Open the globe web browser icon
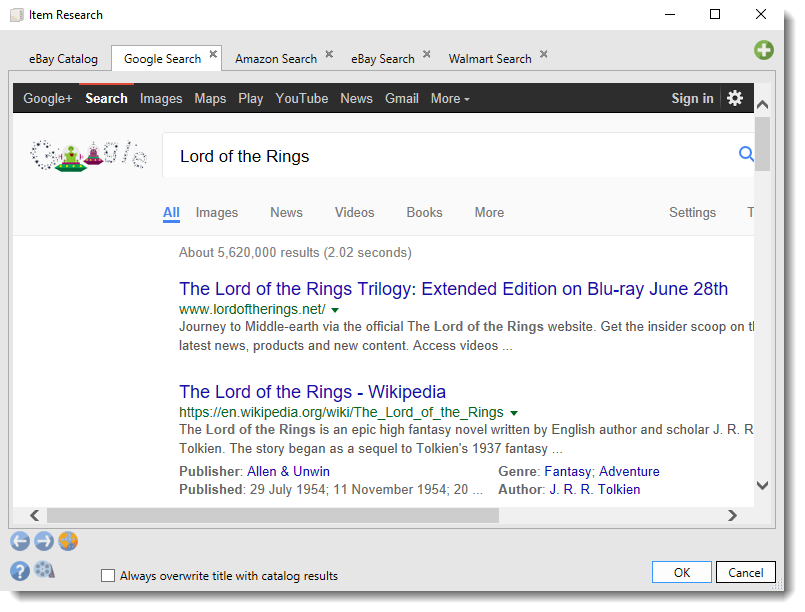 point(68,541)
